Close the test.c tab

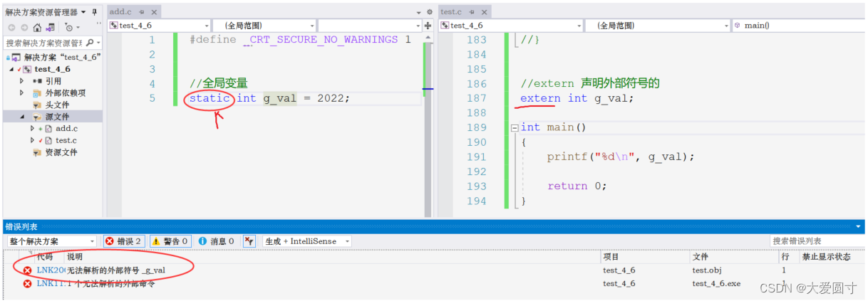[x=485, y=13]
